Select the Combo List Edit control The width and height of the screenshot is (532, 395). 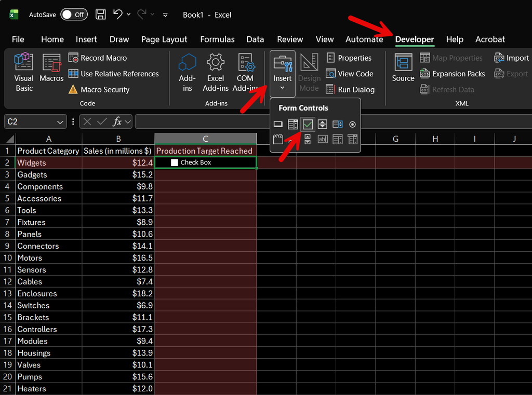(x=338, y=139)
